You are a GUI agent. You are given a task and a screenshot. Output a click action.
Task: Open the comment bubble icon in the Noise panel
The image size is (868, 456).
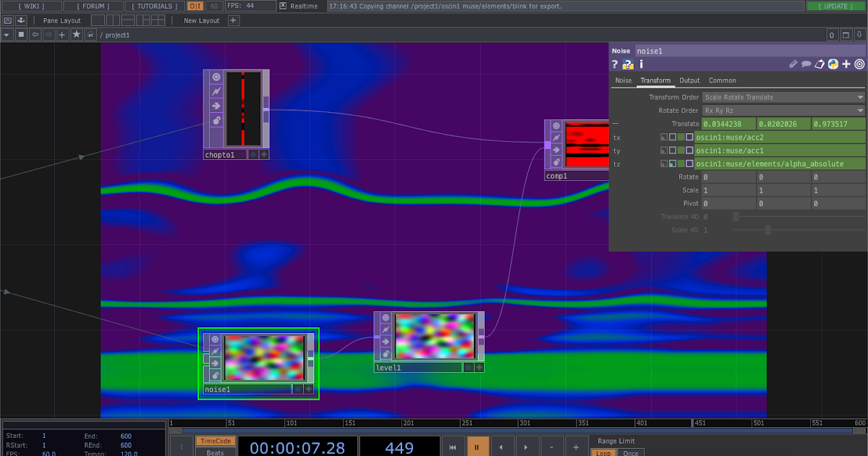[x=806, y=64]
